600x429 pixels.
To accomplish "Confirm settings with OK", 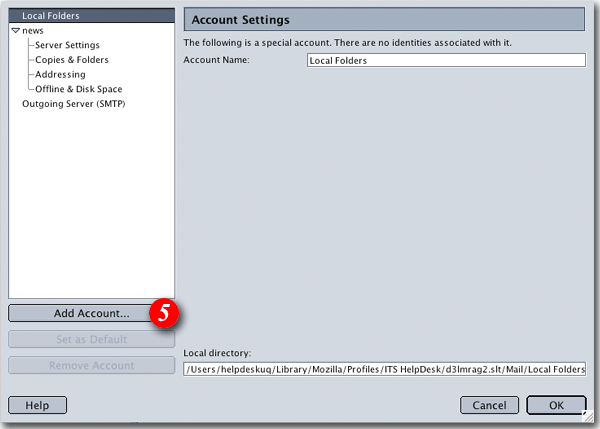I will point(555,405).
